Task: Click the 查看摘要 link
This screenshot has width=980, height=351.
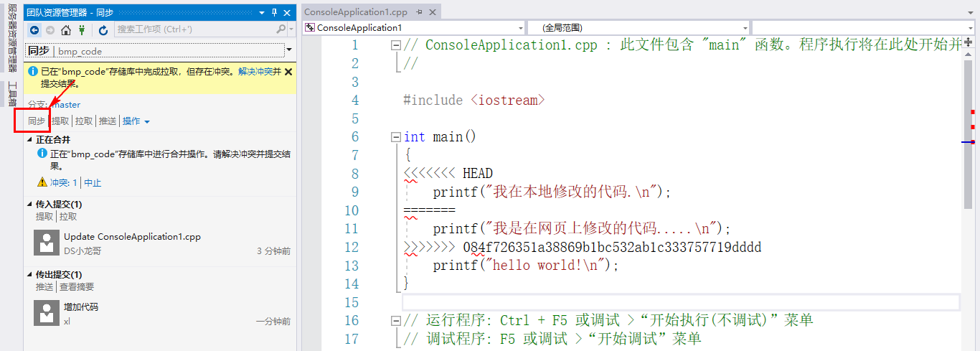Action: coord(77,287)
